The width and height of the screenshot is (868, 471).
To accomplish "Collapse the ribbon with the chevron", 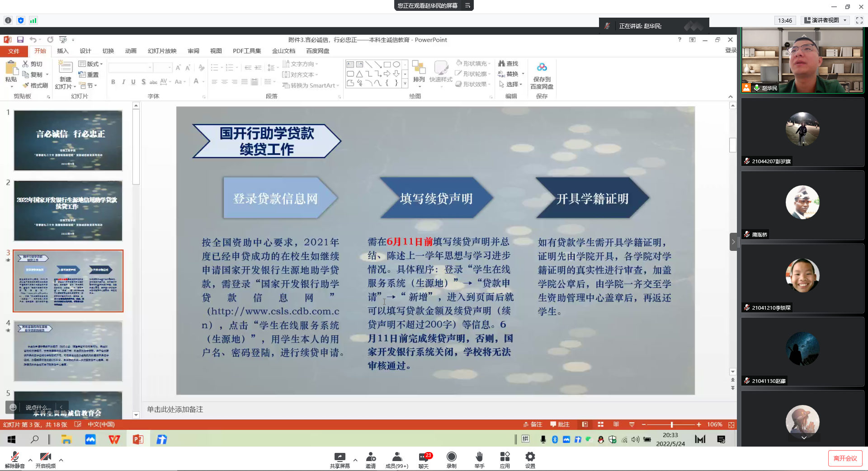I will pyautogui.click(x=730, y=96).
